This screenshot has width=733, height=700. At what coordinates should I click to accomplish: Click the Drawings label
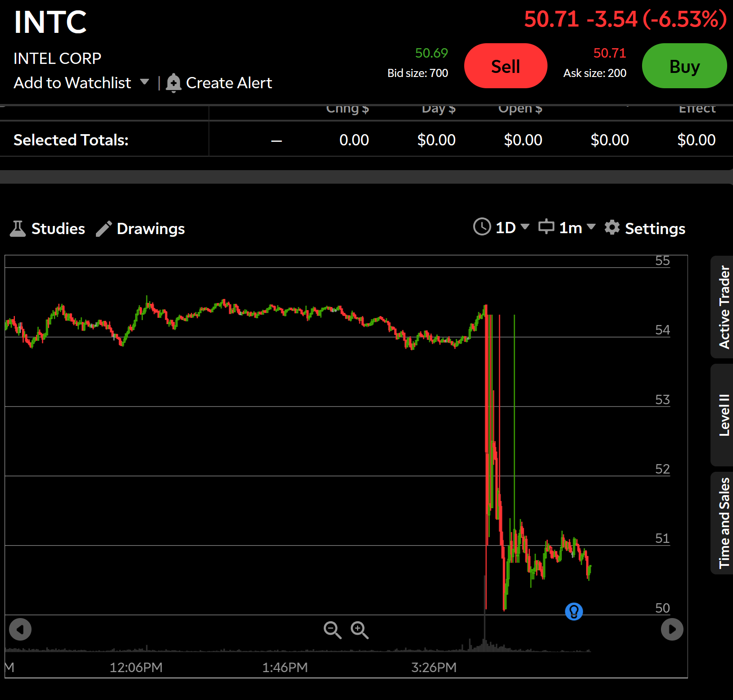(x=151, y=229)
